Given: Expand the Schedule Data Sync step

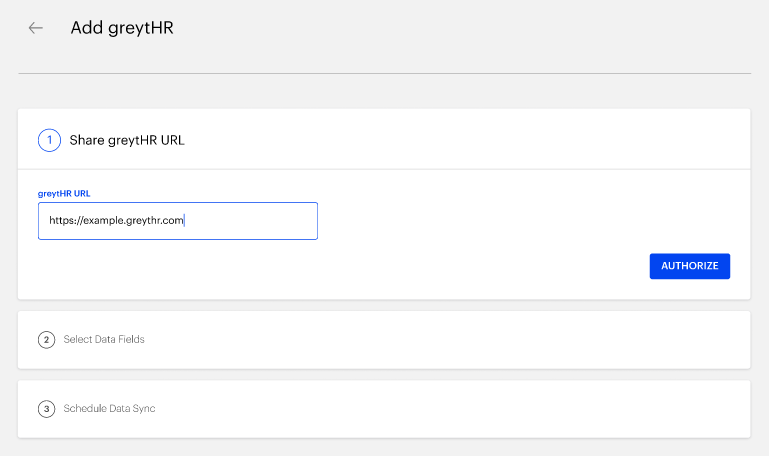Looking at the screenshot, I should 384,408.
